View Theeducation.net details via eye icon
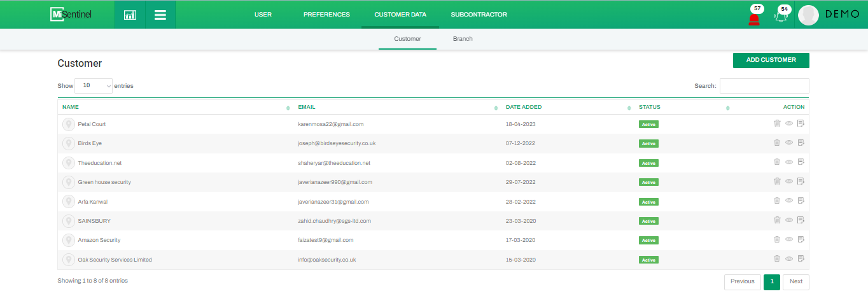Screen dimensions: 868x296 coord(789,162)
